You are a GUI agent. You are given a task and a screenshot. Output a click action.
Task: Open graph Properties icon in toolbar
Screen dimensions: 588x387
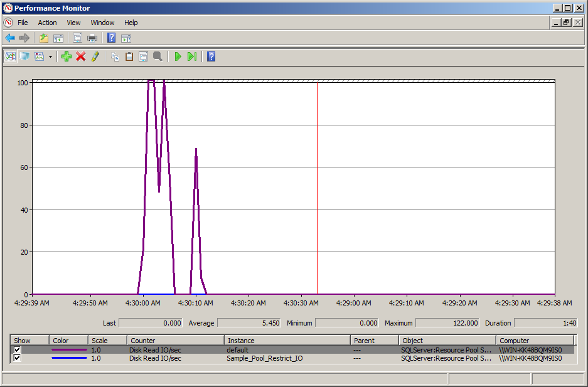[x=143, y=56]
